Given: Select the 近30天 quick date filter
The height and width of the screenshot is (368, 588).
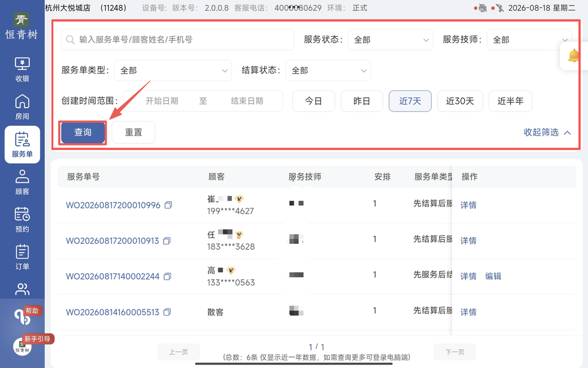Looking at the screenshot, I should 460,101.
